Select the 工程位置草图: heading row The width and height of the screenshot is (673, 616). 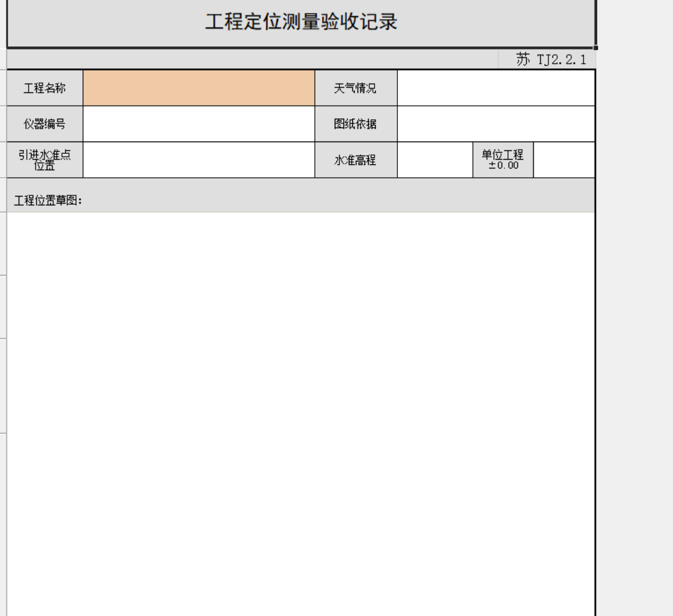point(301,195)
